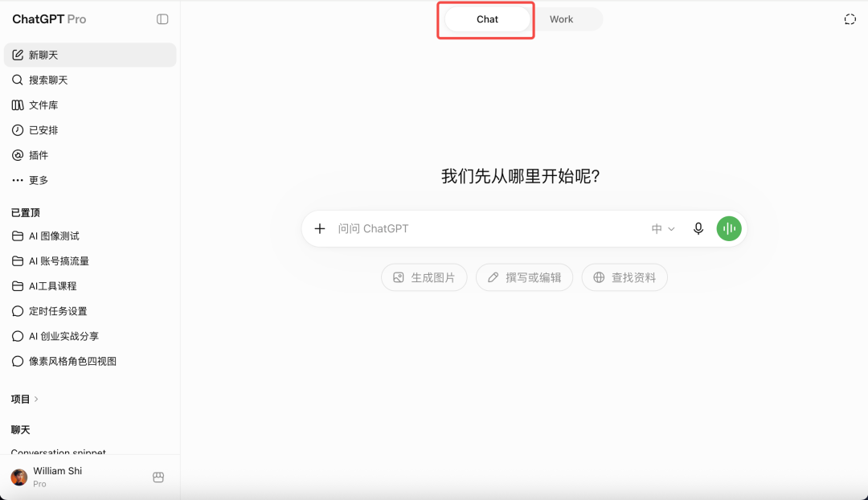The width and height of the screenshot is (868, 500).
Task: Click William Shi's profile avatar
Action: click(19, 477)
